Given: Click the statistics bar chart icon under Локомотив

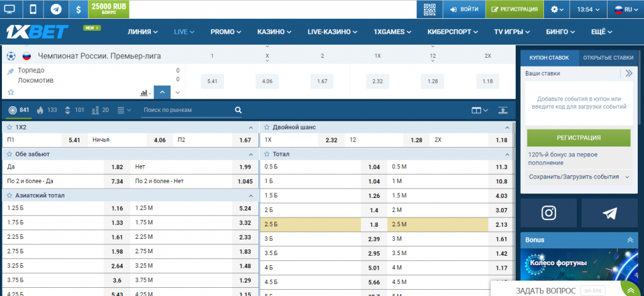Looking at the screenshot, I should [x=145, y=92].
